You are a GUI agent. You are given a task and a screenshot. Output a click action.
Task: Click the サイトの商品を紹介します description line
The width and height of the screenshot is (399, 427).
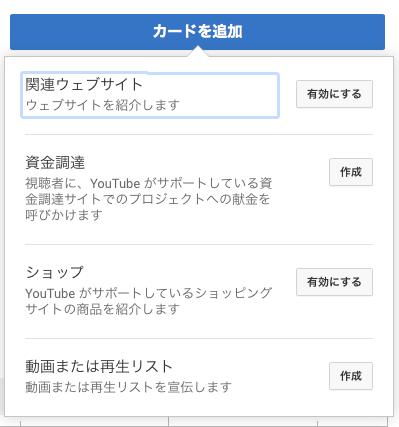[x=103, y=309]
